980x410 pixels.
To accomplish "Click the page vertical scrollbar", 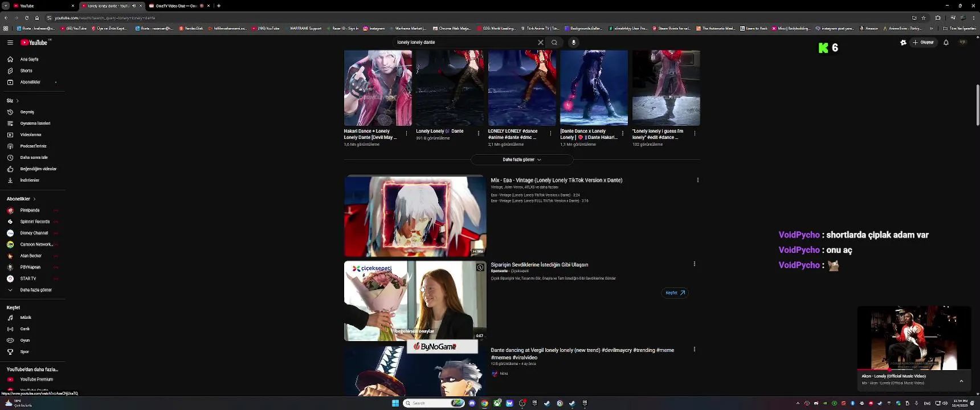I will (978, 105).
